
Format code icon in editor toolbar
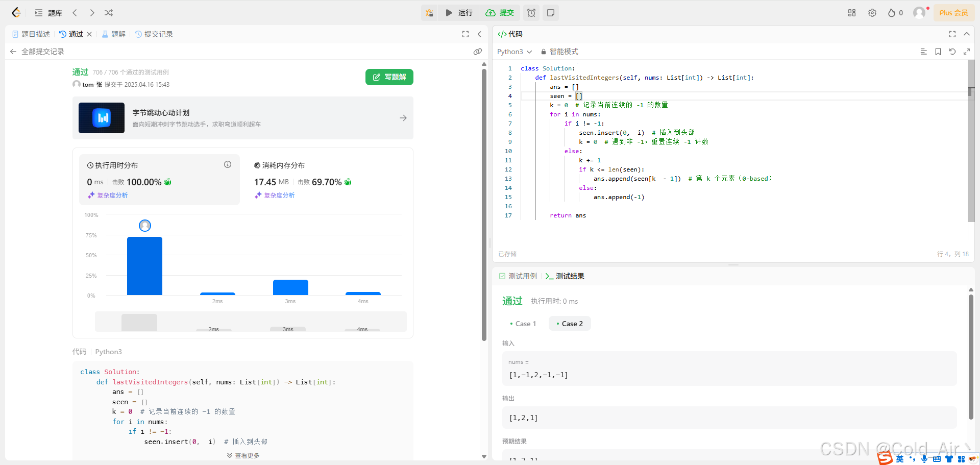point(923,52)
